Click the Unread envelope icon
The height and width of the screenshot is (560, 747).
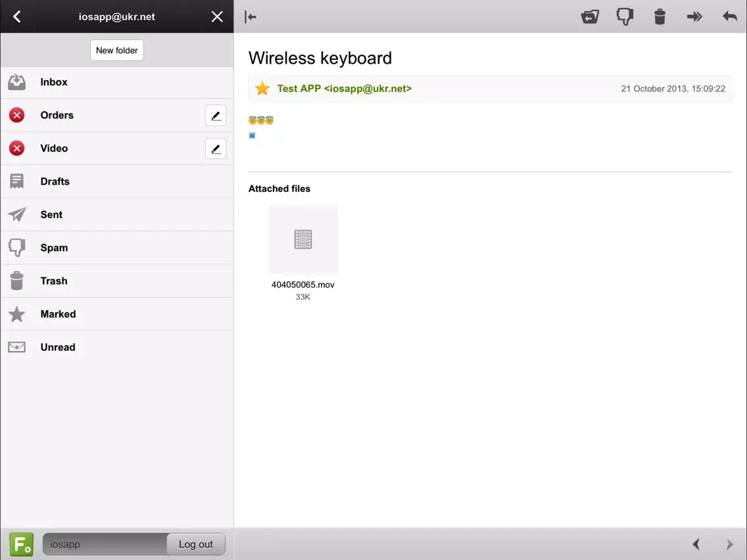pyautogui.click(x=16, y=347)
